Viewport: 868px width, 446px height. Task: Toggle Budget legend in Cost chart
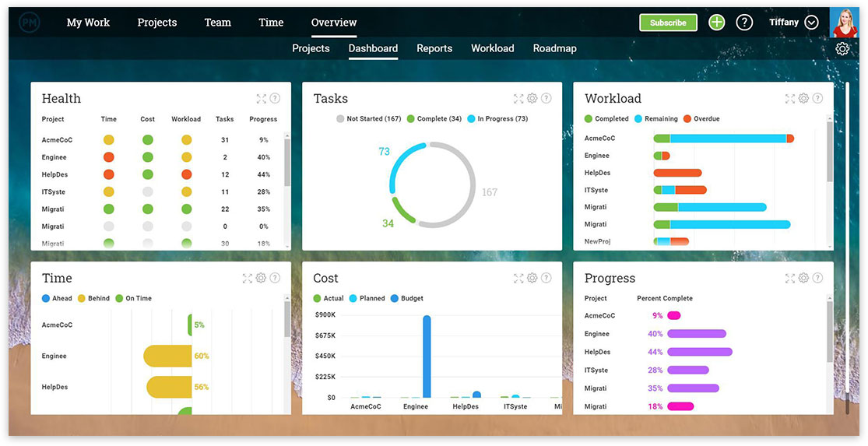click(407, 298)
